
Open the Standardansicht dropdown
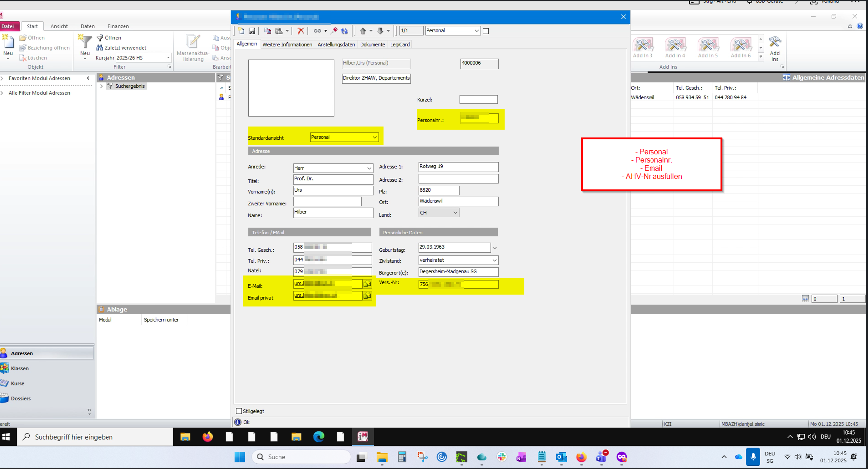point(374,137)
